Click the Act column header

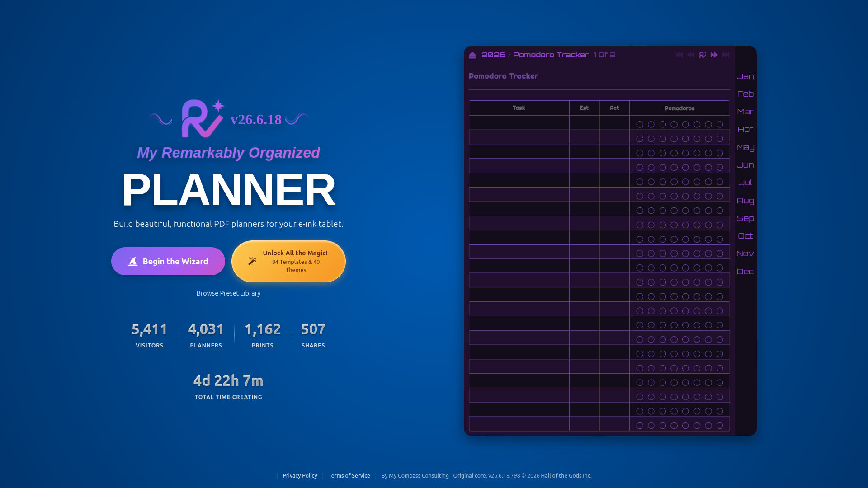click(x=614, y=108)
